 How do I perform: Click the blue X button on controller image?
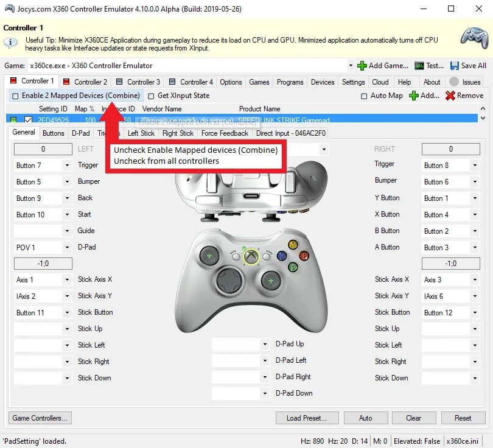[x=282, y=256]
